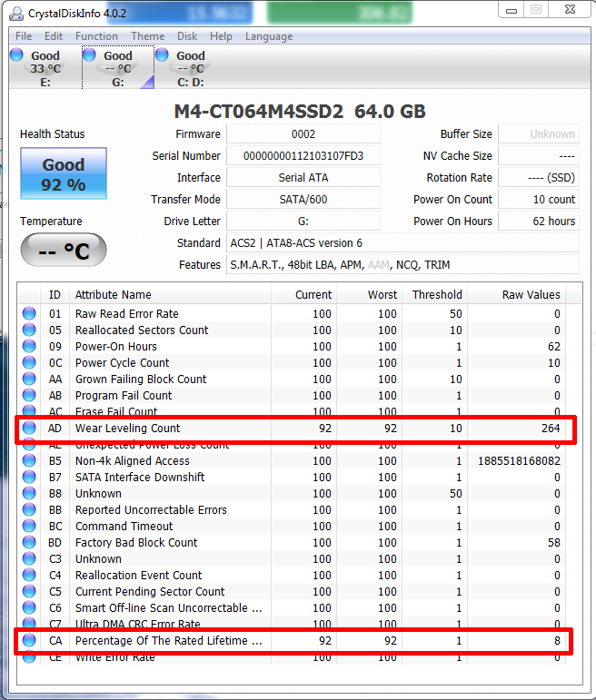
Task: Click status icon for Non-4k Aligned Access
Action: tap(29, 460)
